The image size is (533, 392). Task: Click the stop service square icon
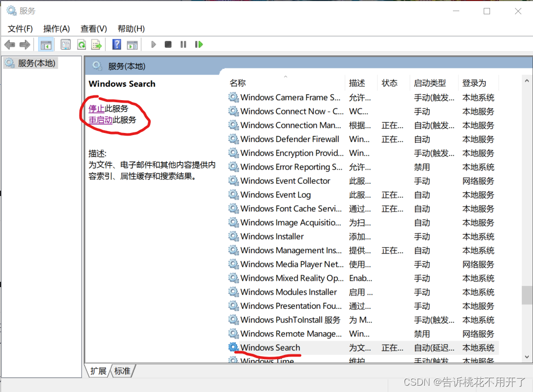[x=168, y=44]
